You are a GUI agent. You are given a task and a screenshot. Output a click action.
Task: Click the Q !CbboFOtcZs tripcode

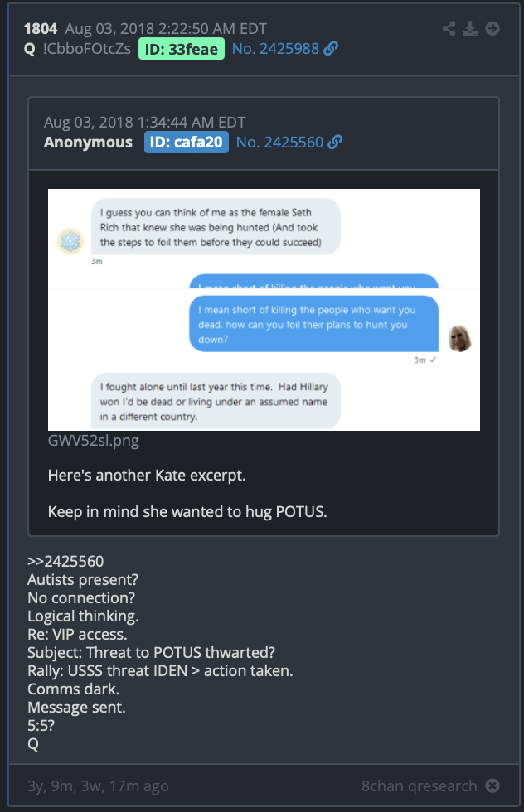click(x=77, y=49)
